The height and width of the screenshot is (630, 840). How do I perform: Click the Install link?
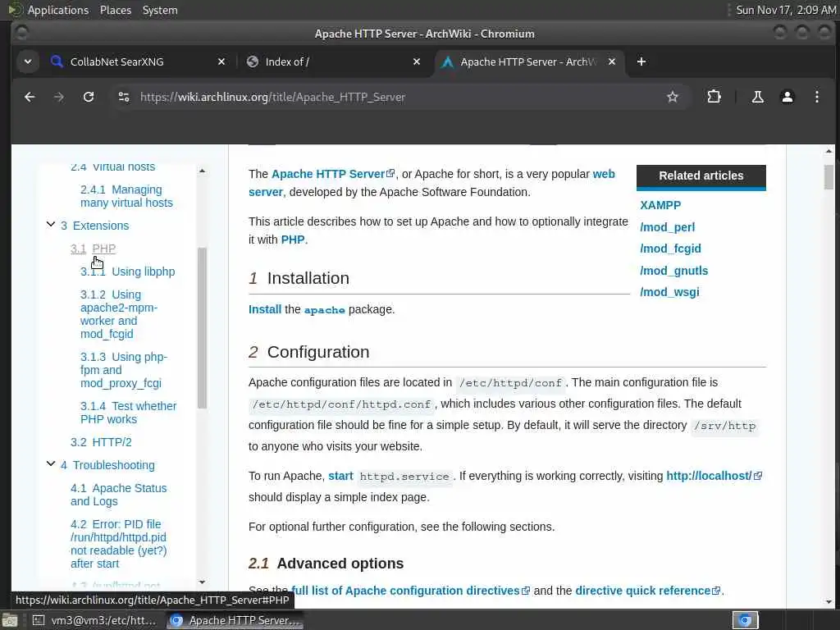pyautogui.click(x=265, y=309)
